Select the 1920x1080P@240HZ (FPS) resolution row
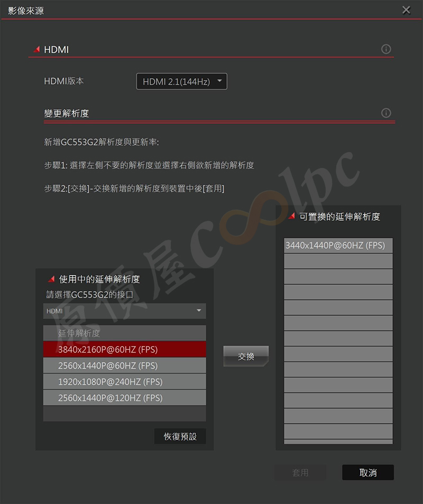The height and width of the screenshot is (504, 423). pyautogui.click(x=124, y=381)
